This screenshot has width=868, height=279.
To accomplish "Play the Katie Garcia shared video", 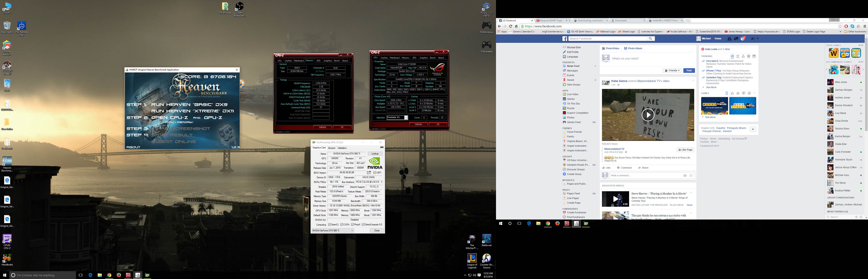I will click(648, 115).
